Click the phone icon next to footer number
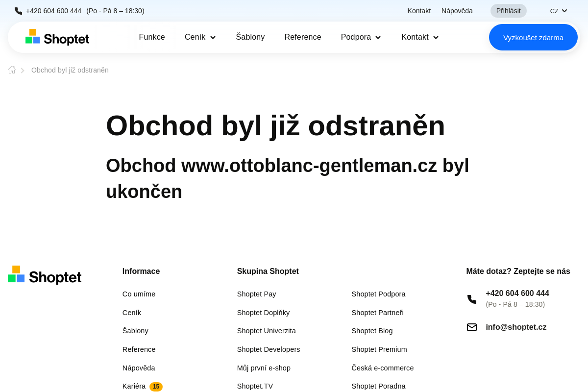 (471, 299)
